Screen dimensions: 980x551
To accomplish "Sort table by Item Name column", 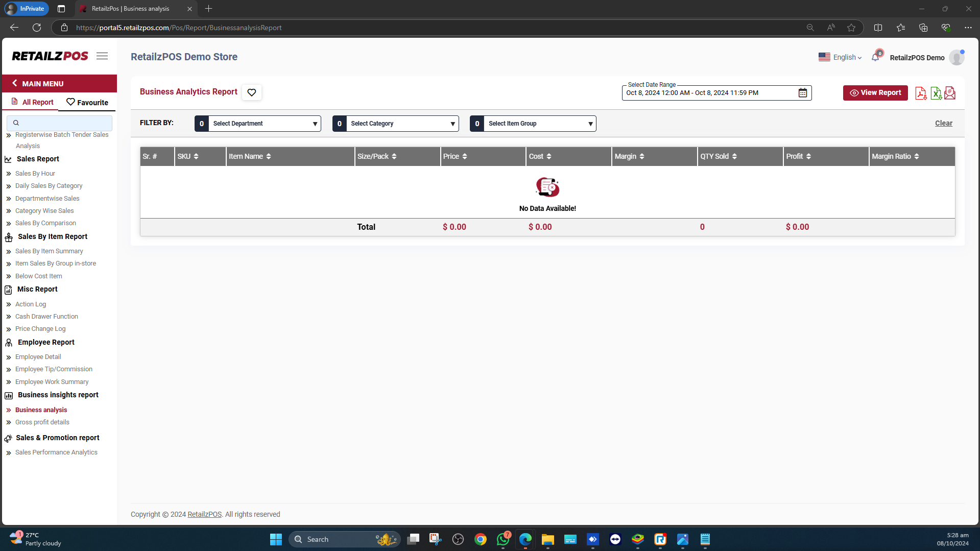I will click(x=269, y=156).
